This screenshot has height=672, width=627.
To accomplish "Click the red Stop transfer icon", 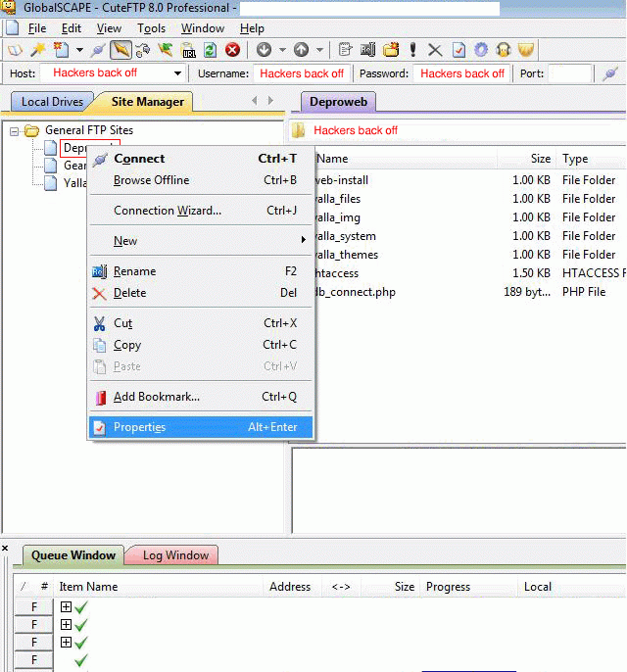I will (233, 50).
